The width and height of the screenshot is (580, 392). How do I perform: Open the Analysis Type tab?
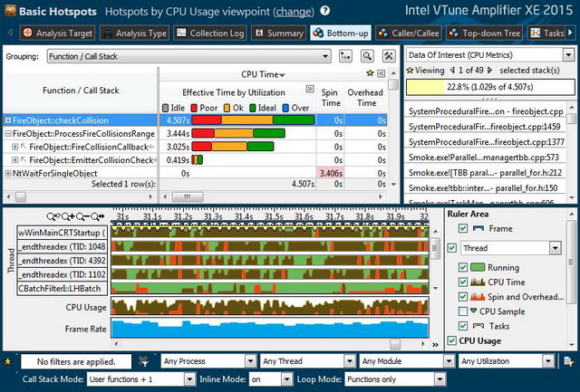pos(134,33)
